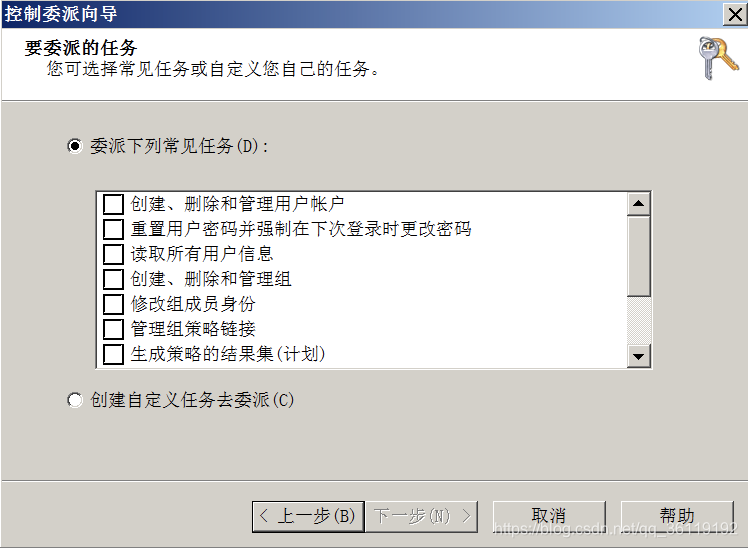Screen dimensions: 748x548
Task: Click the scrollbar down arrow in task list
Action: [639, 356]
